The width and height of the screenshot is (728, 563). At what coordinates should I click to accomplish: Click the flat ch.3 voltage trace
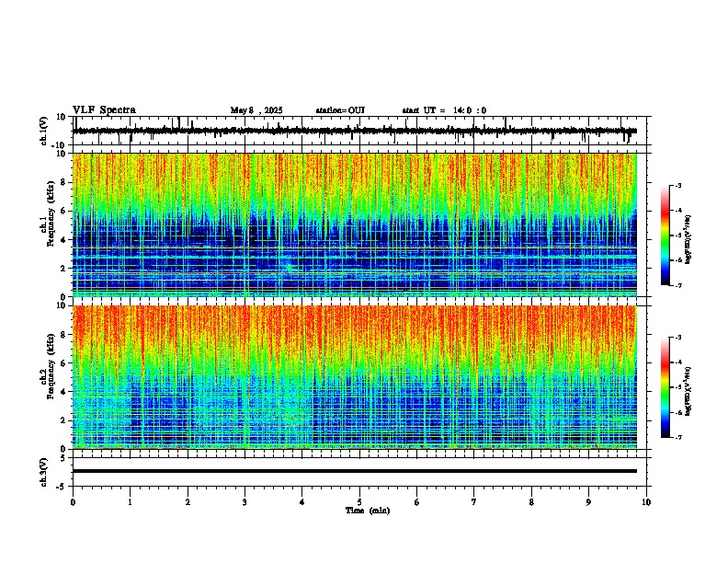pyautogui.click(x=355, y=471)
